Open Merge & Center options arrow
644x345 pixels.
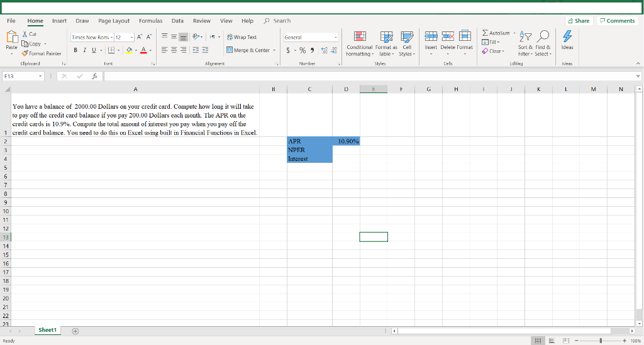pyautogui.click(x=274, y=50)
